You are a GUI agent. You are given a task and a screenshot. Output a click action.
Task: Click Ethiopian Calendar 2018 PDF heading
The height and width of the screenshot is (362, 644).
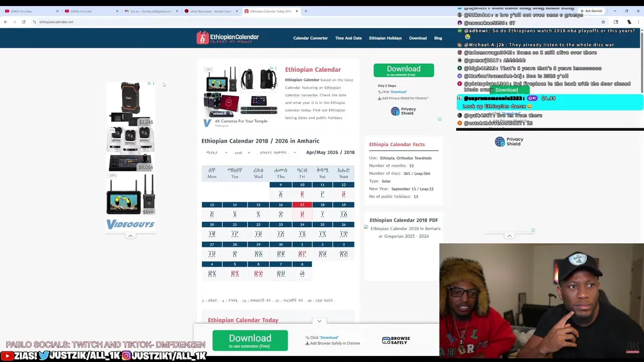pyautogui.click(x=404, y=220)
